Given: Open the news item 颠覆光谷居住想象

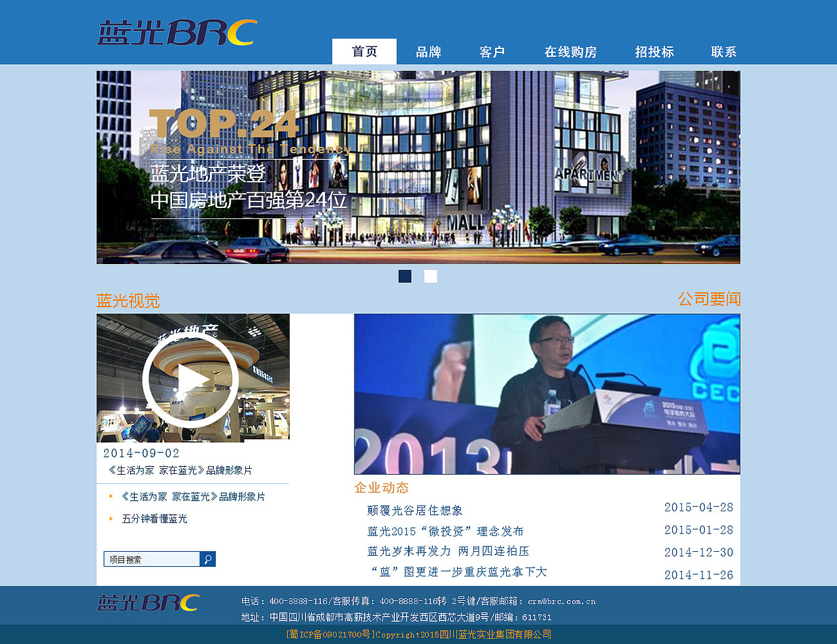Looking at the screenshot, I should coord(415,511).
